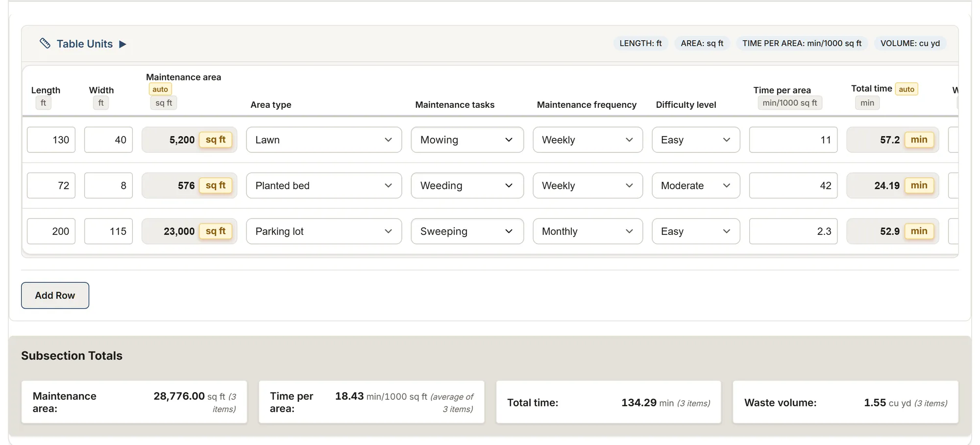Screen dimensions: 980x445
Task: Open the Sweeping maintenance task dropdown
Action: point(467,231)
